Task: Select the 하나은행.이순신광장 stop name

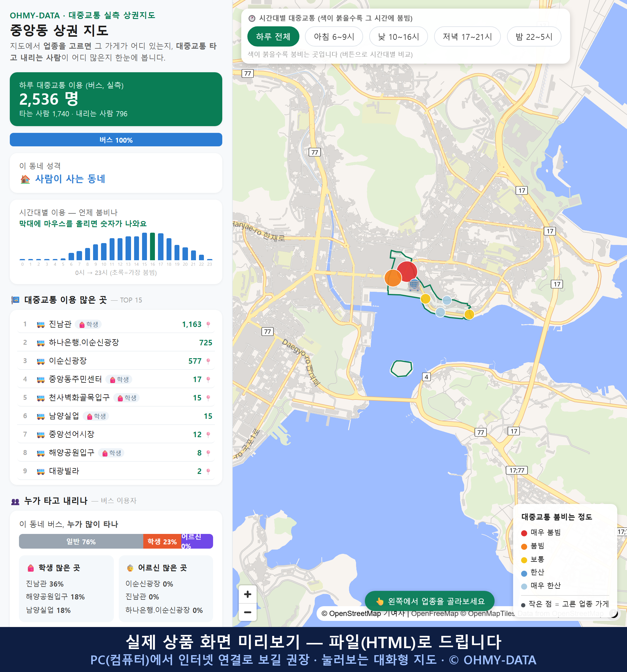Action: point(84,342)
